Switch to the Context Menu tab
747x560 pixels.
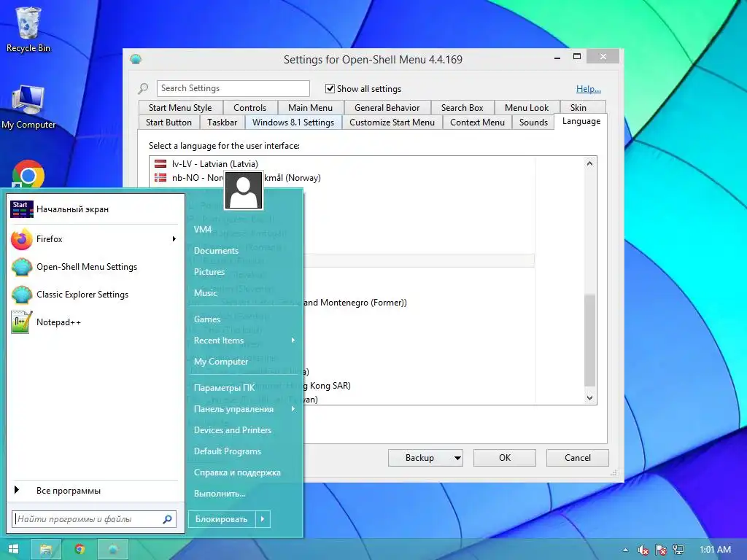477,122
